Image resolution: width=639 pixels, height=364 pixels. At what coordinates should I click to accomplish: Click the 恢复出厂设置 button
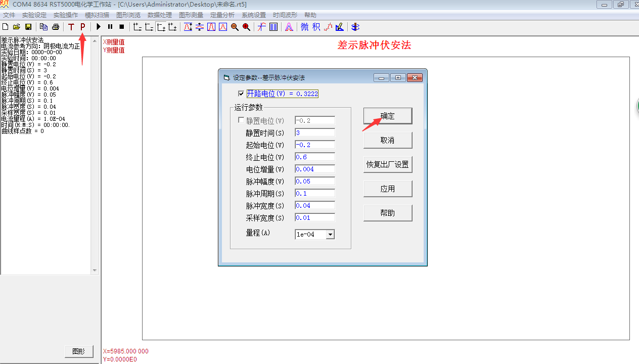pos(387,164)
